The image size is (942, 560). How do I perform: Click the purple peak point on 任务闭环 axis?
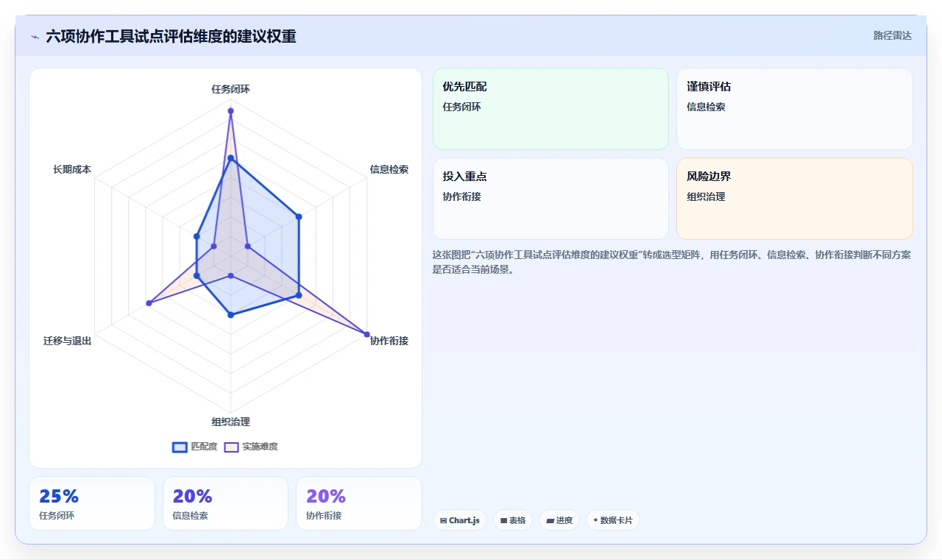pyautogui.click(x=230, y=111)
